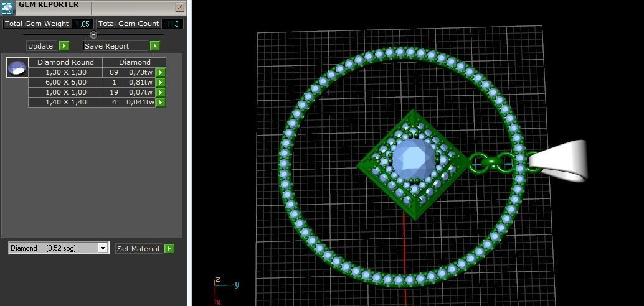Screen dimensions: 644x306
Task: Open the Diamond material dropdown
Action: click(103, 248)
